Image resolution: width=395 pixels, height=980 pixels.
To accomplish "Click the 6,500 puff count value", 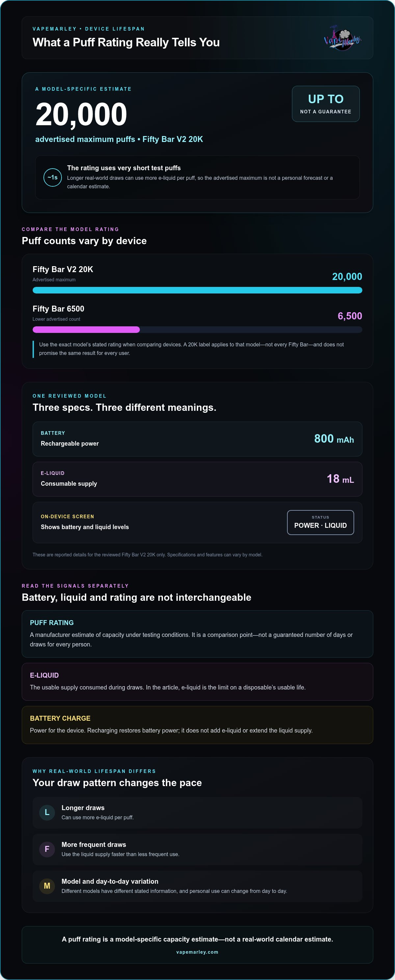I will (x=350, y=316).
